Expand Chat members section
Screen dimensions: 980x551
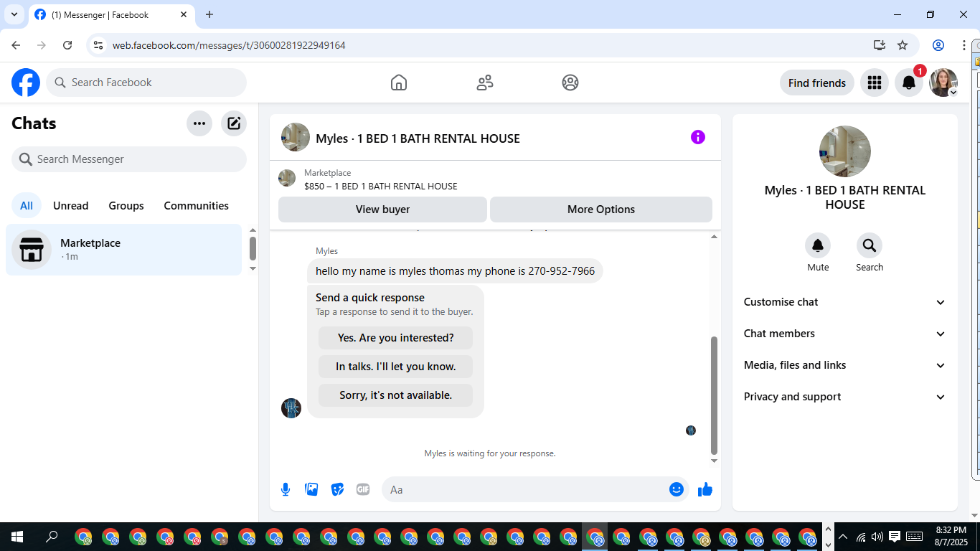pyautogui.click(x=845, y=334)
